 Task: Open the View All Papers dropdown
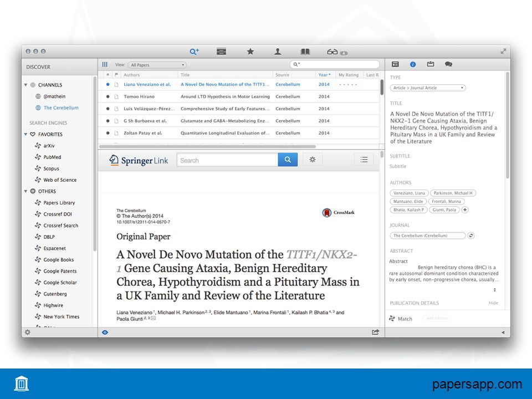(157, 65)
